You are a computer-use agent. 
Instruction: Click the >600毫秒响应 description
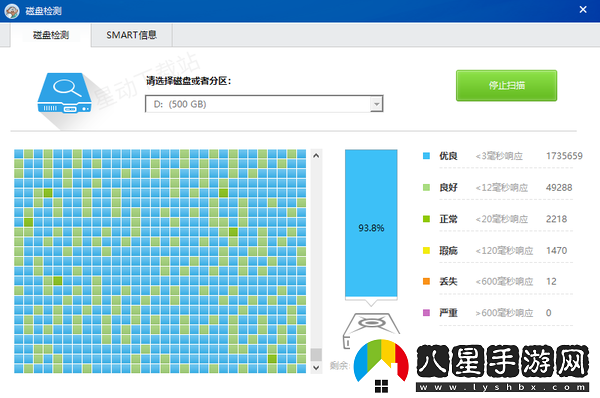504,313
